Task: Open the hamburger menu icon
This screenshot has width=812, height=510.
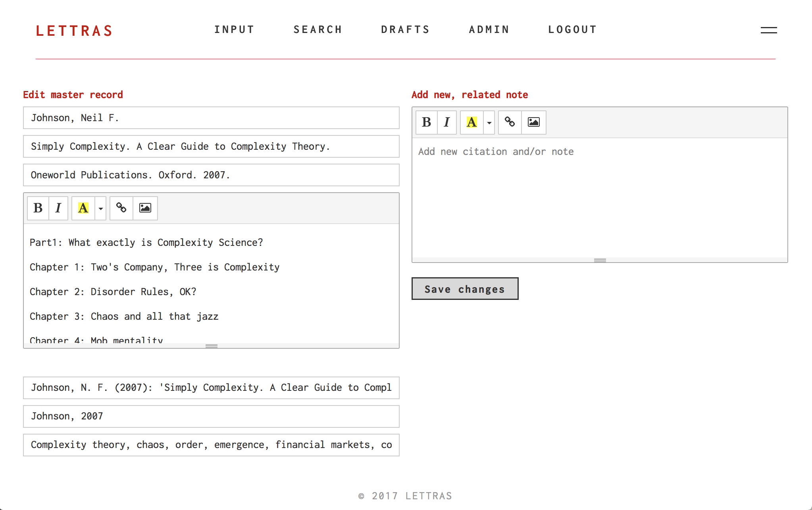Action: 769,30
